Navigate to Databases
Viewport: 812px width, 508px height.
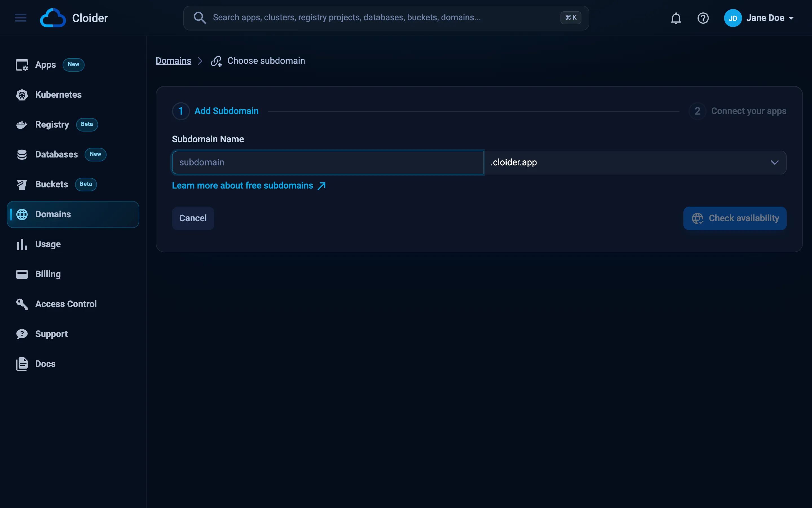click(x=73, y=155)
